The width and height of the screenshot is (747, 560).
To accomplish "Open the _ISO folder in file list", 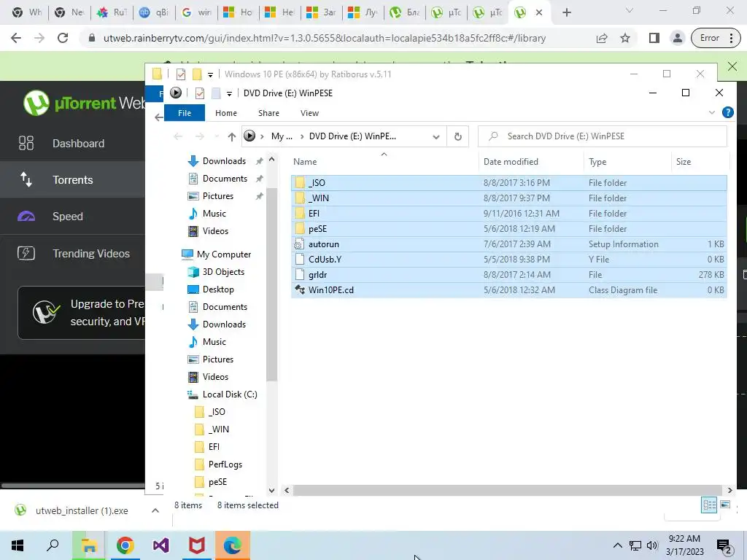I will 508,183.
